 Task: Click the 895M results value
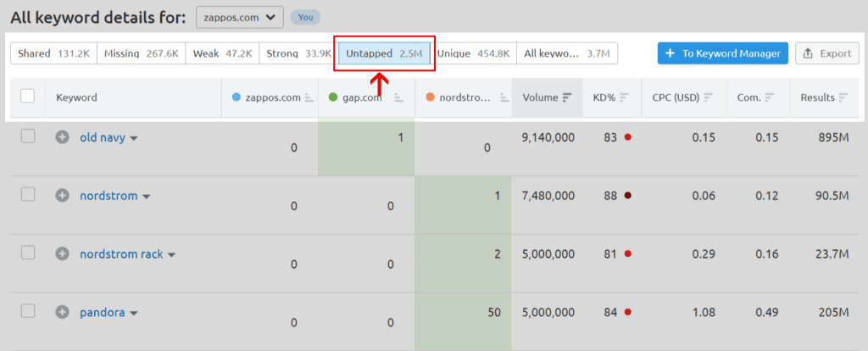pos(833,137)
